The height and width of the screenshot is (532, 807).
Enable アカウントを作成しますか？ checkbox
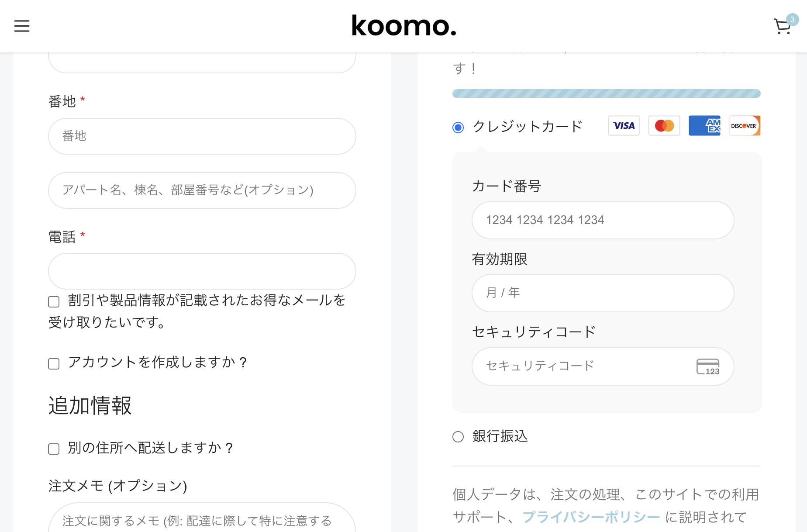(x=54, y=364)
